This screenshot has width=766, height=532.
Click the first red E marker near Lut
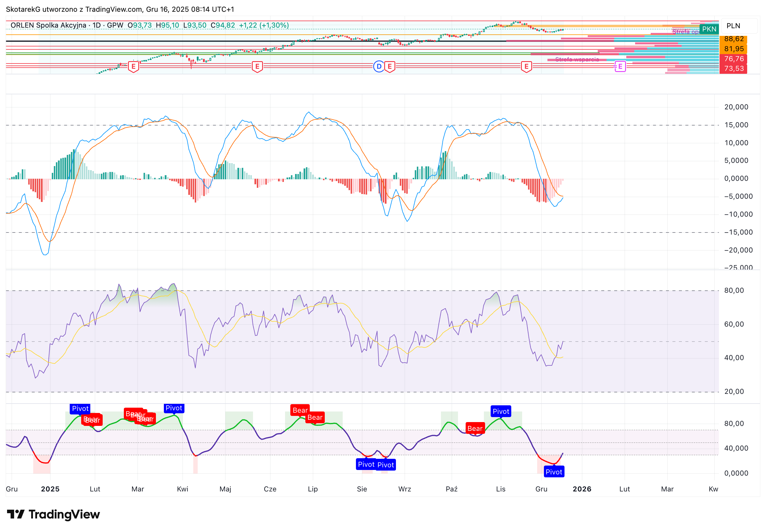tap(134, 66)
